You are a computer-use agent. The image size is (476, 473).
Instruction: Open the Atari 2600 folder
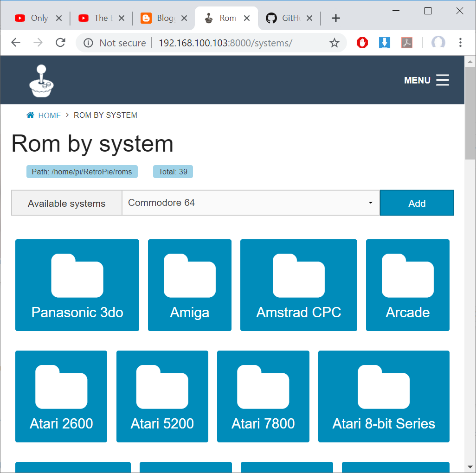(61, 396)
